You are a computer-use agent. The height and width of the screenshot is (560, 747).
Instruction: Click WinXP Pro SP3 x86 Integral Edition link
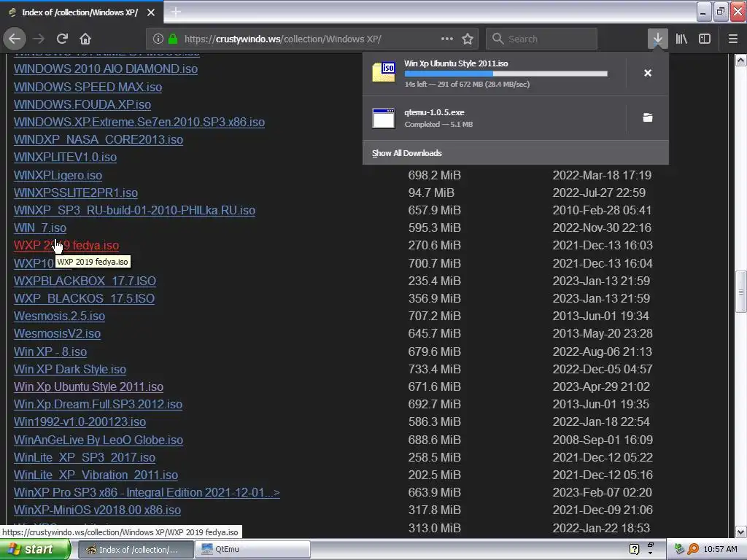coord(147,492)
